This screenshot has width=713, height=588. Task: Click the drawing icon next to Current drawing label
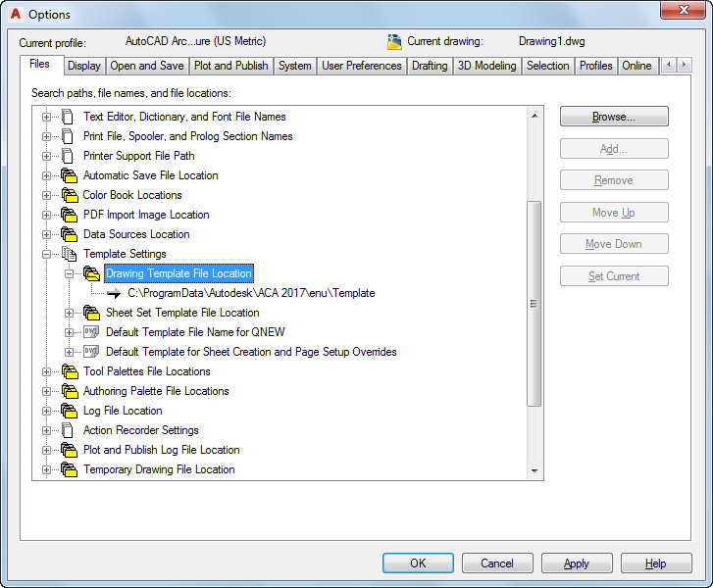pyautogui.click(x=394, y=42)
